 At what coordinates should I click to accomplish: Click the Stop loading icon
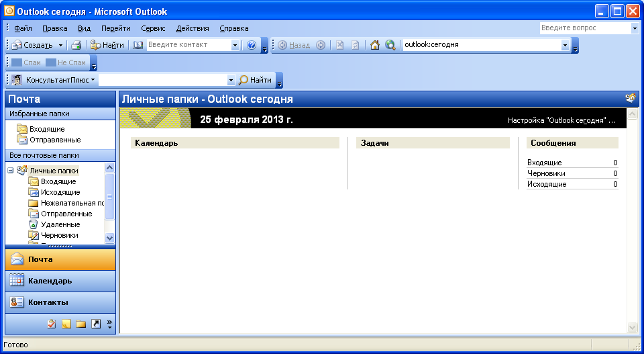click(339, 45)
